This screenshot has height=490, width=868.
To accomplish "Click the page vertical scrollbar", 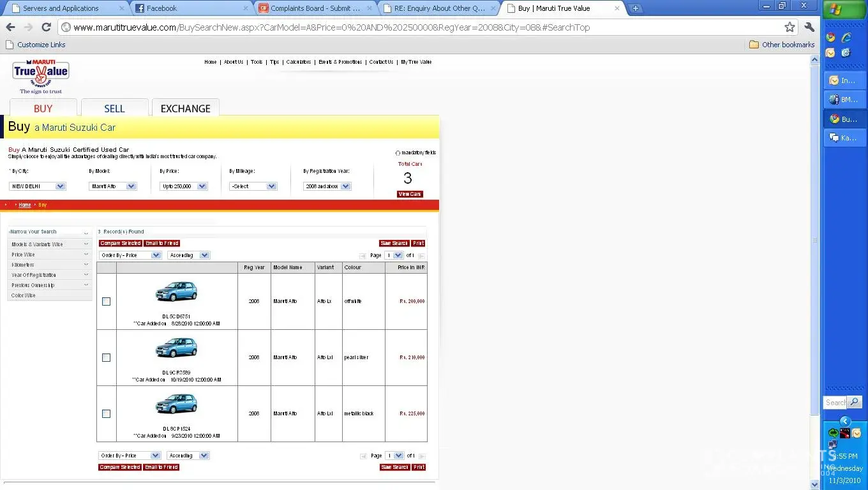I will tap(814, 240).
